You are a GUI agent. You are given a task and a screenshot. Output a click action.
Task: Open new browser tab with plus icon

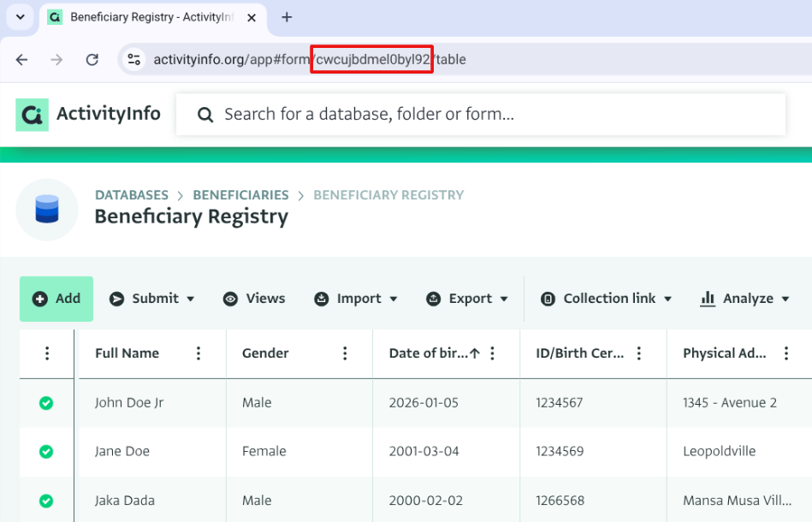287,17
